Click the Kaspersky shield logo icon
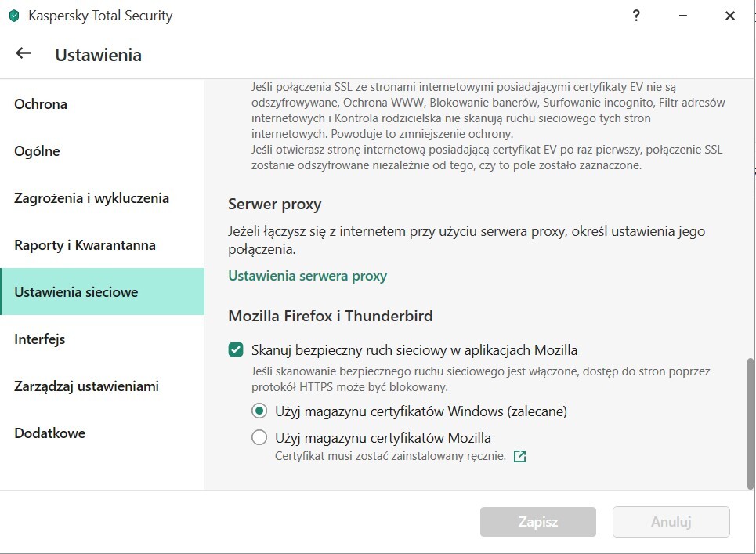This screenshot has width=756, height=554. pos(14,16)
